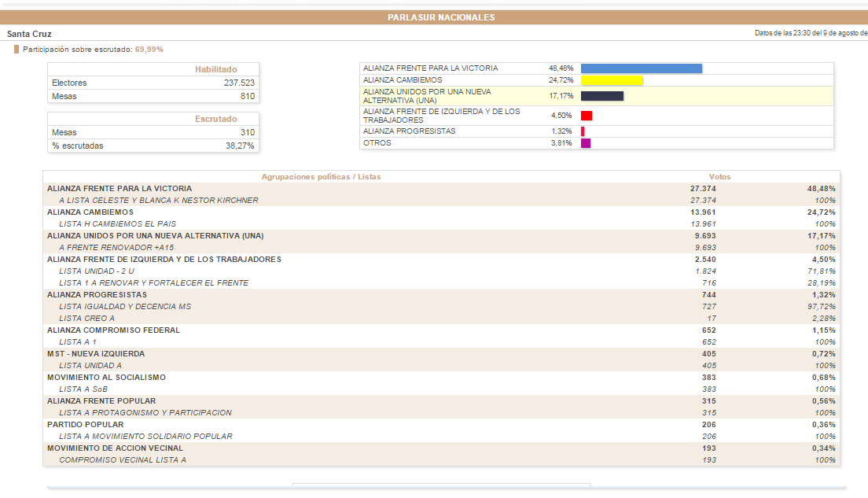The width and height of the screenshot is (868, 498).
Task: Select LISTA H CAMBIEMOS EL PAIS row
Action: (x=441, y=223)
